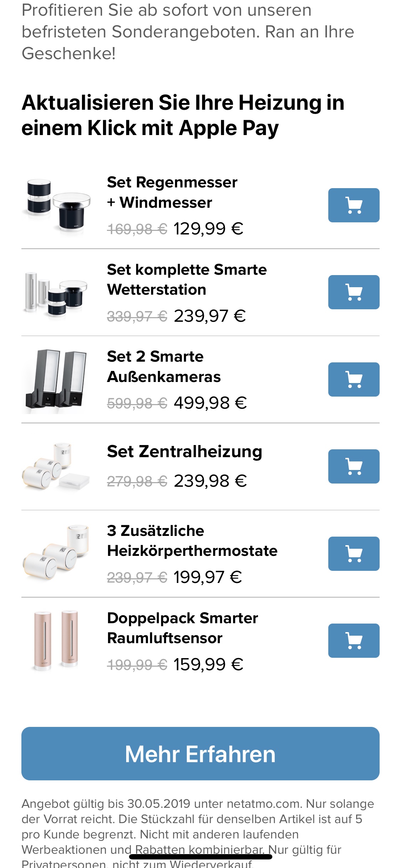Add Set 2 Smarte Außenkameras to cart
The width and height of the screenshot is (401, 868).
(354, 379)
